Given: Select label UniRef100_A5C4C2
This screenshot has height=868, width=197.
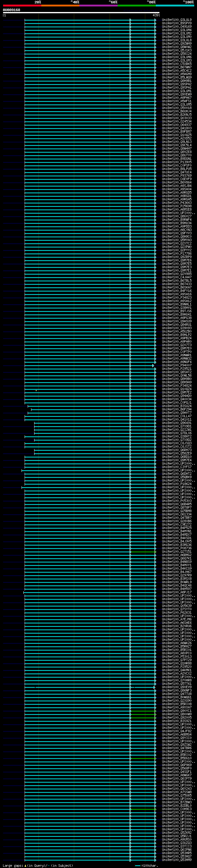Looking at the screenshot, I should coord(176,71).
